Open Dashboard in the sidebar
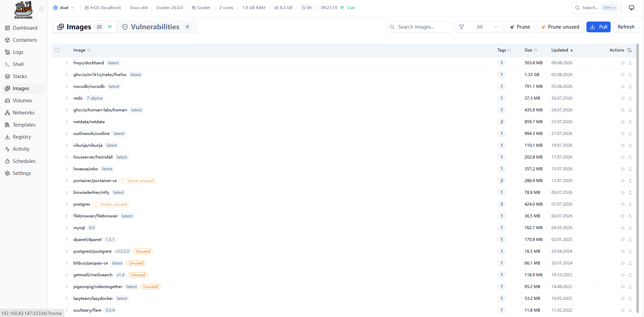 pos(24,28)
